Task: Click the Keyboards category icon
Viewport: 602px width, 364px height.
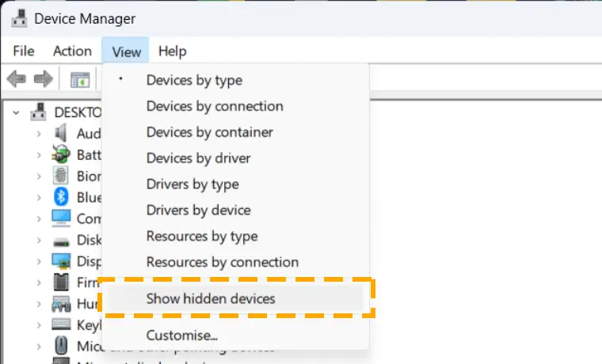Action: click(61, 324)
